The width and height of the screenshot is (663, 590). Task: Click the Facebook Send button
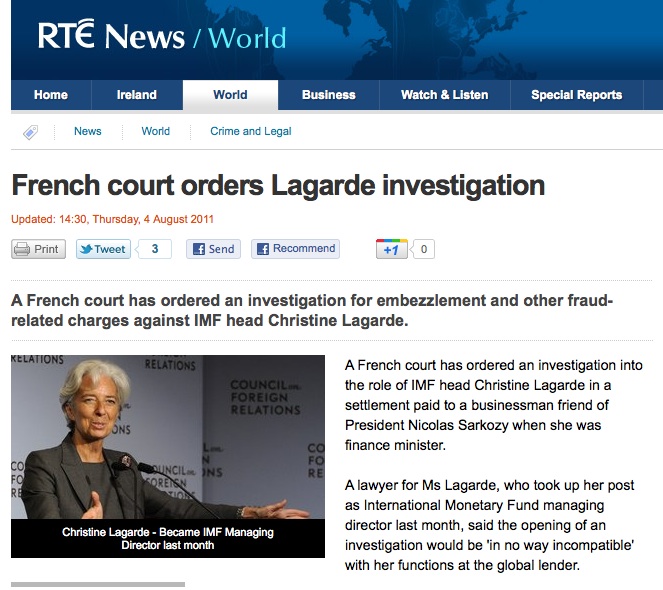point(214,249)
